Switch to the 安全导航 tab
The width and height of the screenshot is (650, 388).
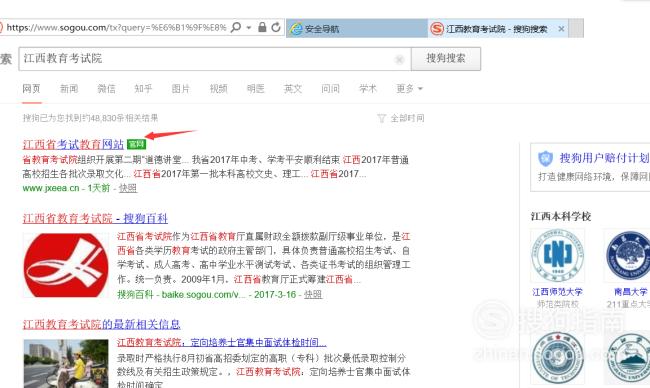[357, 29]
